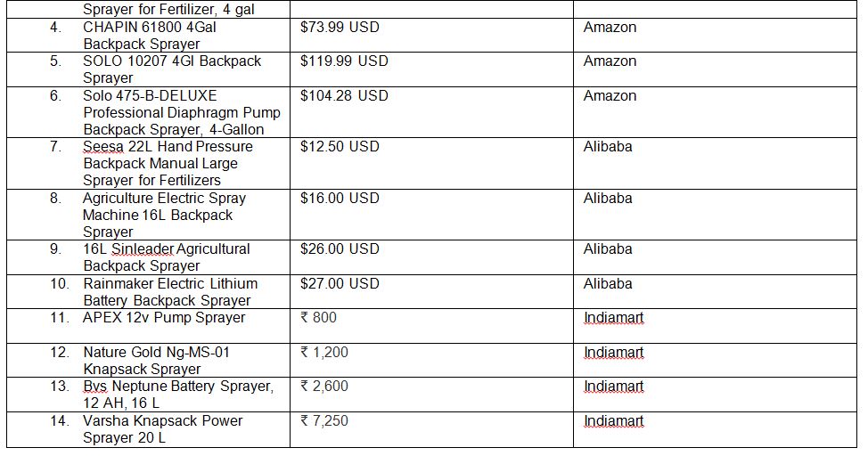Click the CHAPIN 61800 4Gal Backpack Sprayer cell
868x456 pixels.
coord(150,36)
